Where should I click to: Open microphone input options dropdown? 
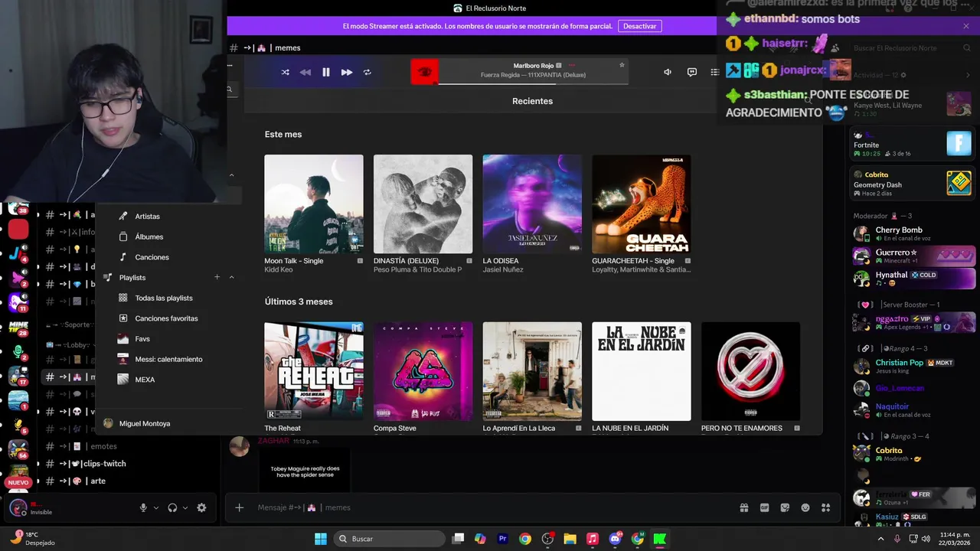156,507
